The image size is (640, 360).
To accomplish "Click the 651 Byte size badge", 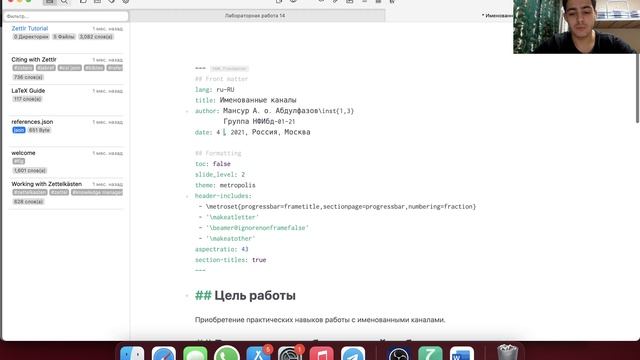I will pos(39,130).
